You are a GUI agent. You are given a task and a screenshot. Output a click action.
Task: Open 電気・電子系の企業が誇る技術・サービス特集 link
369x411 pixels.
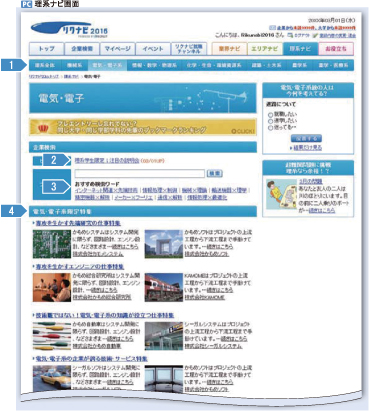pyautogui.click(x=92, y=359)
